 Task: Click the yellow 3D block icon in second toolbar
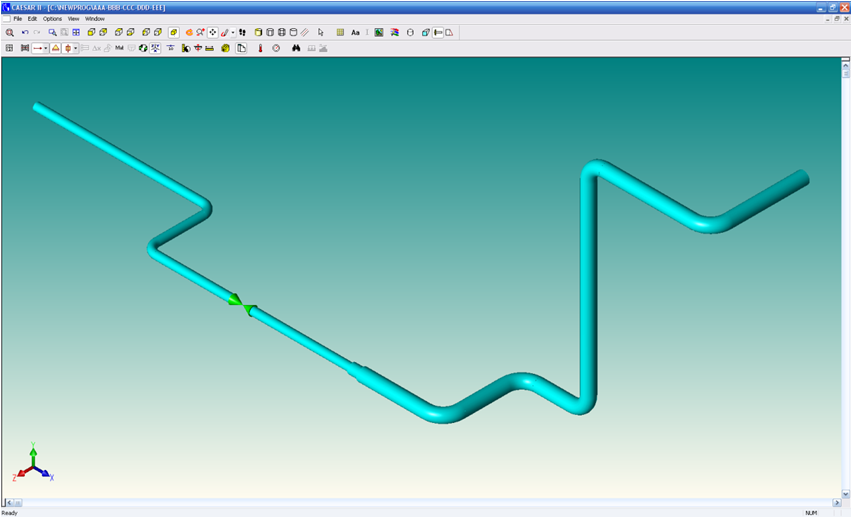click(x=225, y=48)
